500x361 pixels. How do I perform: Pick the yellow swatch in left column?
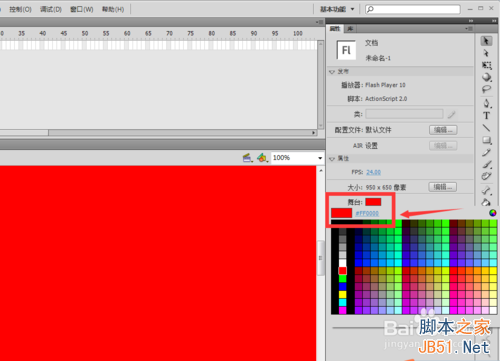point(343,294)
